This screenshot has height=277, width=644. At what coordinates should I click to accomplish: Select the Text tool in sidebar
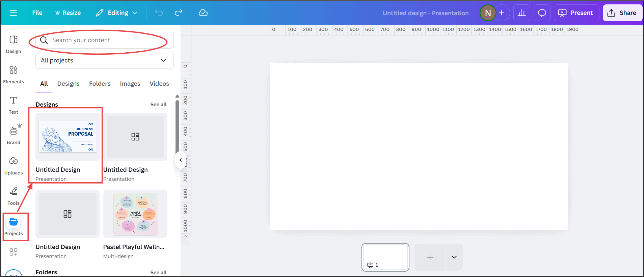(x=14, y=105)
